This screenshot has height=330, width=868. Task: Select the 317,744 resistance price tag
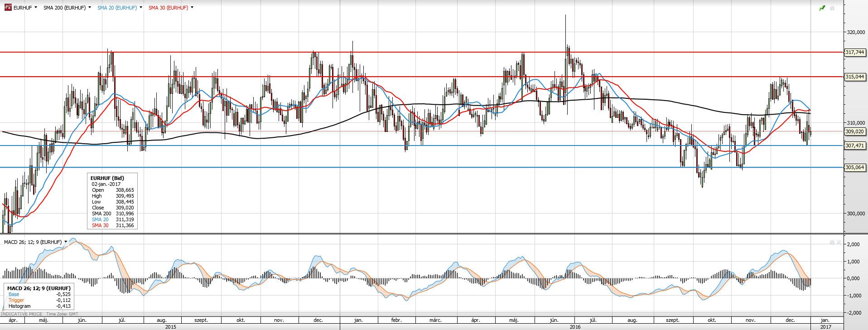click(855, 53)
